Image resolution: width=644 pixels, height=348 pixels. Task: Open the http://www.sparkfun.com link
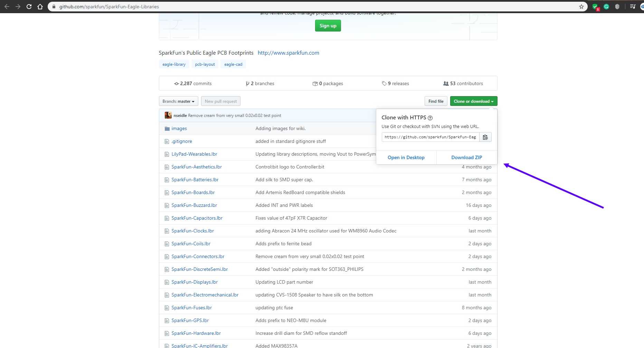point(288,53)
